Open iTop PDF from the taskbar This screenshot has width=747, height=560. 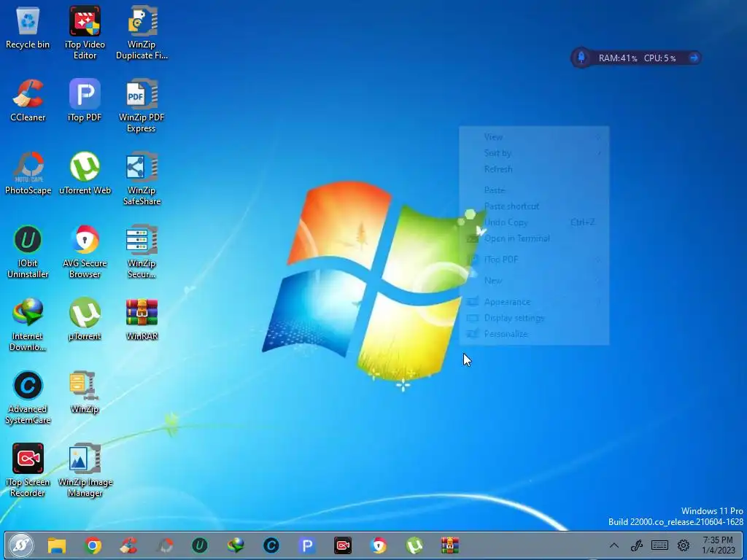(x=307, y=545)
